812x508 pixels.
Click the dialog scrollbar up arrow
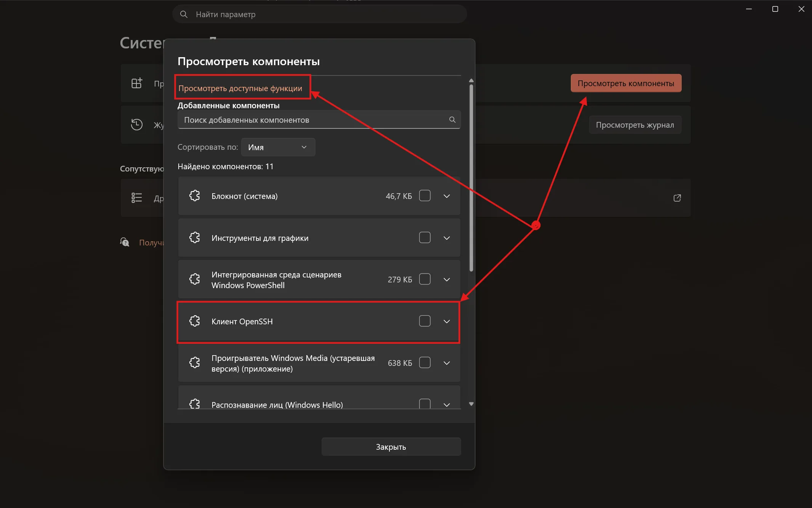pos(471,80)
